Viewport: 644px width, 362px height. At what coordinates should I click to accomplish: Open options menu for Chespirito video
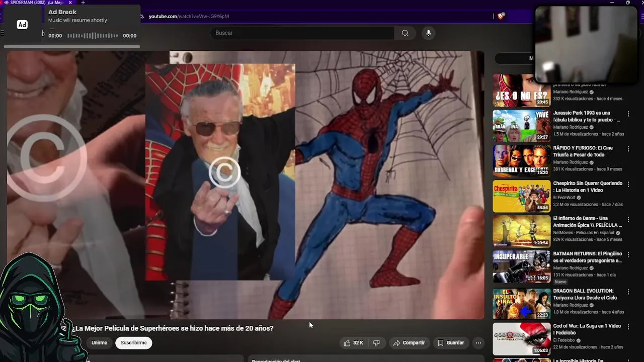[x=628, y=185]
